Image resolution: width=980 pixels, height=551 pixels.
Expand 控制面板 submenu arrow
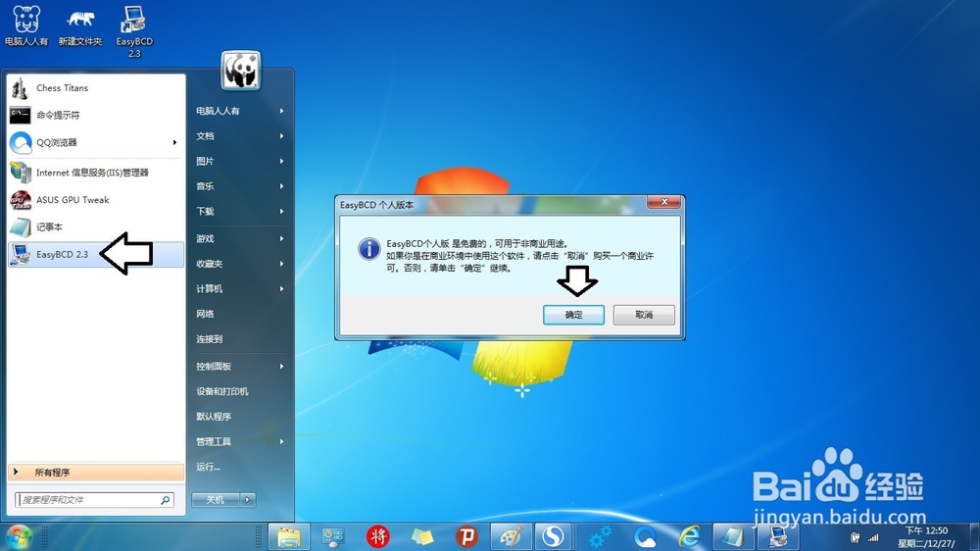coord(282,366)
